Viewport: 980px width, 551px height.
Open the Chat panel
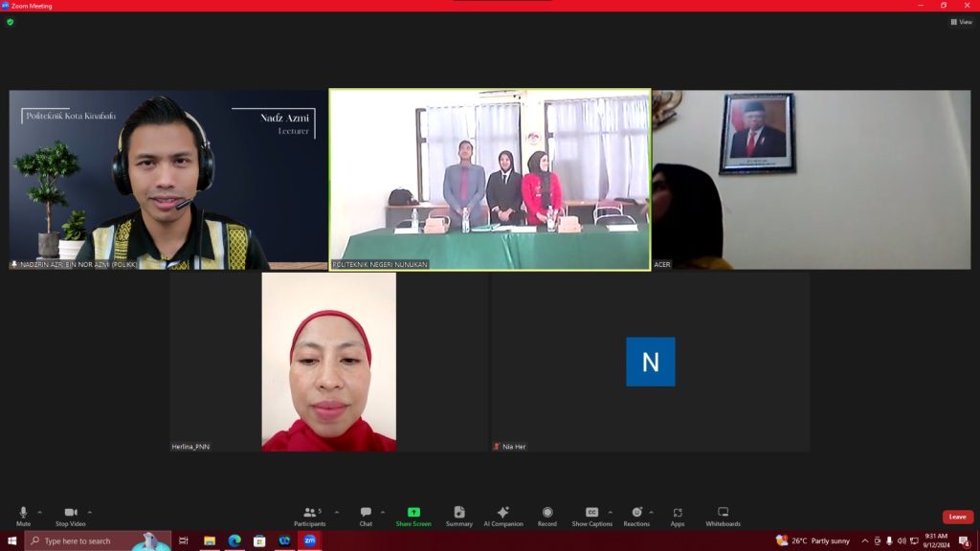click(x=366, y=514)
